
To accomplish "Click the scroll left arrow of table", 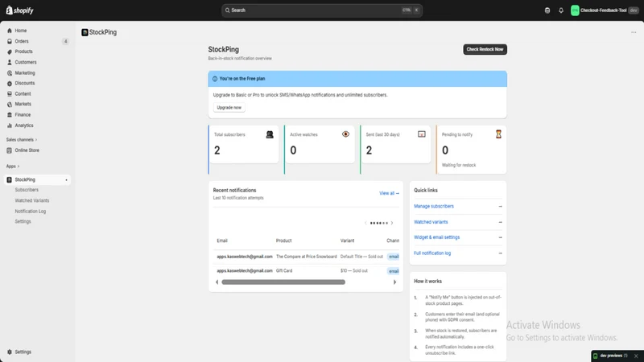I will 217,282.
